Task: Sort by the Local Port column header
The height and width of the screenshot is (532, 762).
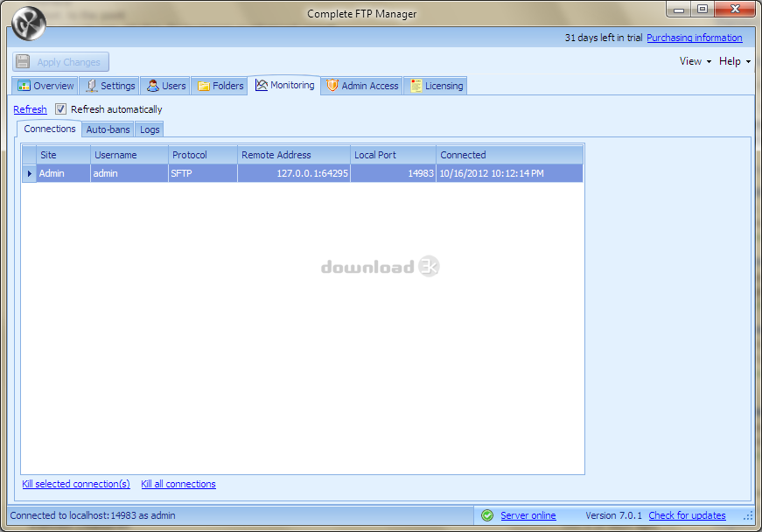Action: click(393, 155)
